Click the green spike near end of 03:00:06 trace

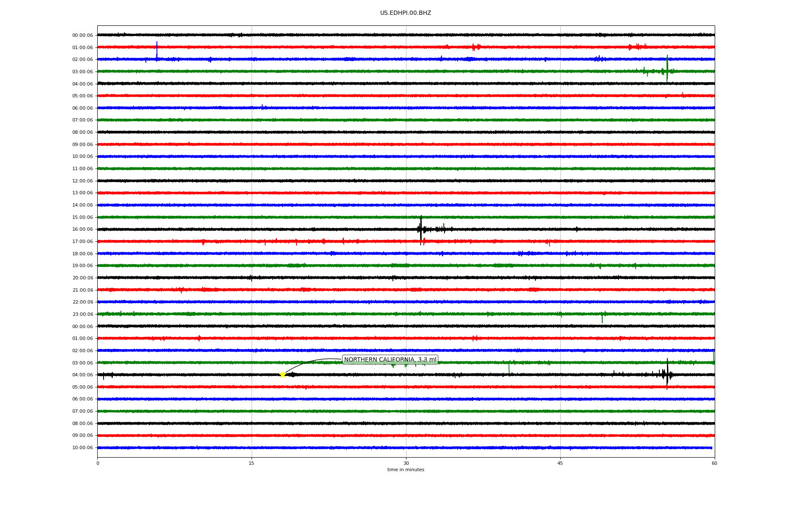(667, 68)
